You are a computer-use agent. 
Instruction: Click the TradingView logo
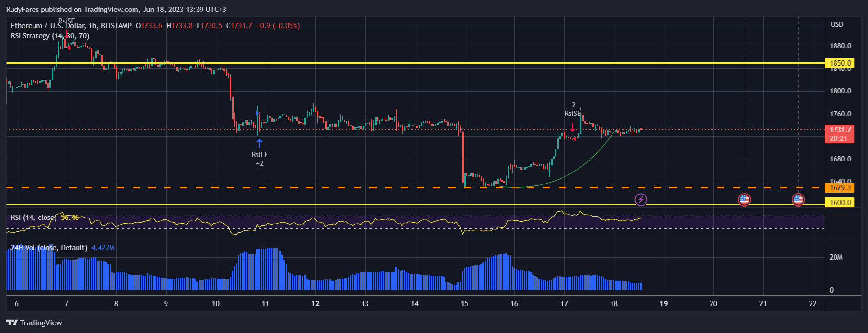[34, 322]
